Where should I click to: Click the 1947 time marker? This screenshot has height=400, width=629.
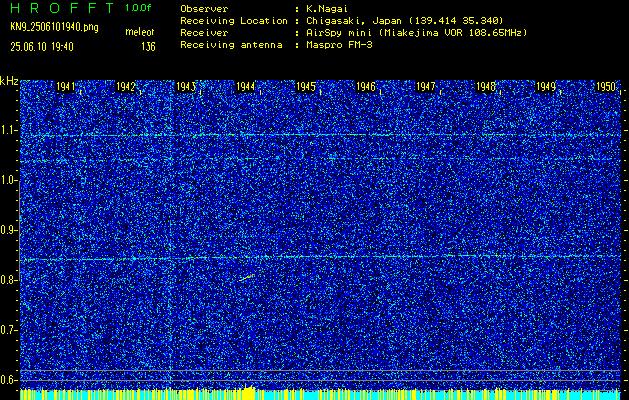(x=426, y=87)
